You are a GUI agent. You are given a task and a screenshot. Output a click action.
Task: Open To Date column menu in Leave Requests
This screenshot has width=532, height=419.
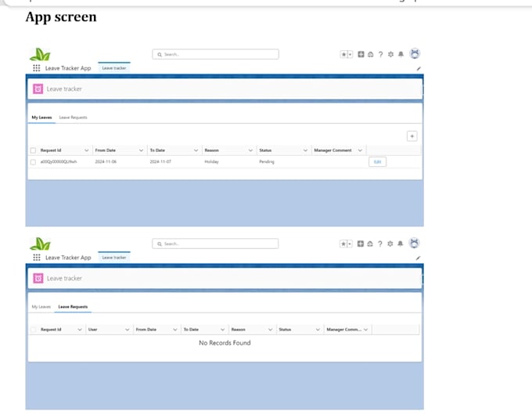[222, 330]
